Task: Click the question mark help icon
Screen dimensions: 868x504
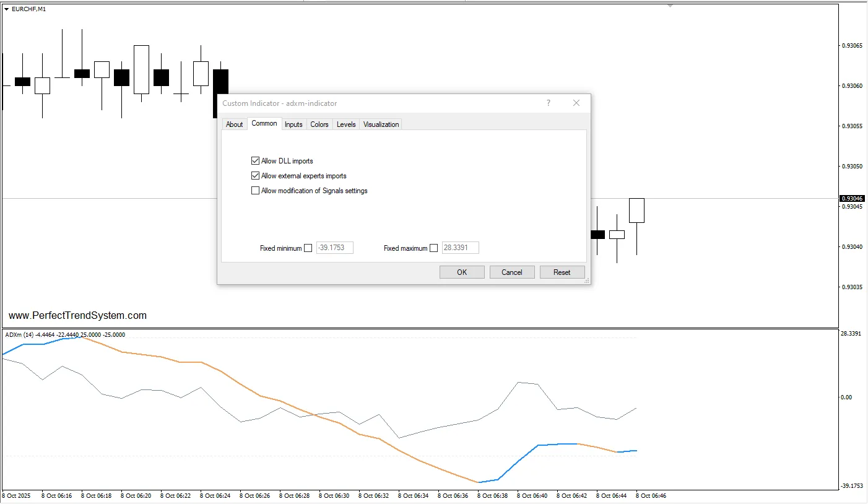Action: tap(548, 103)
